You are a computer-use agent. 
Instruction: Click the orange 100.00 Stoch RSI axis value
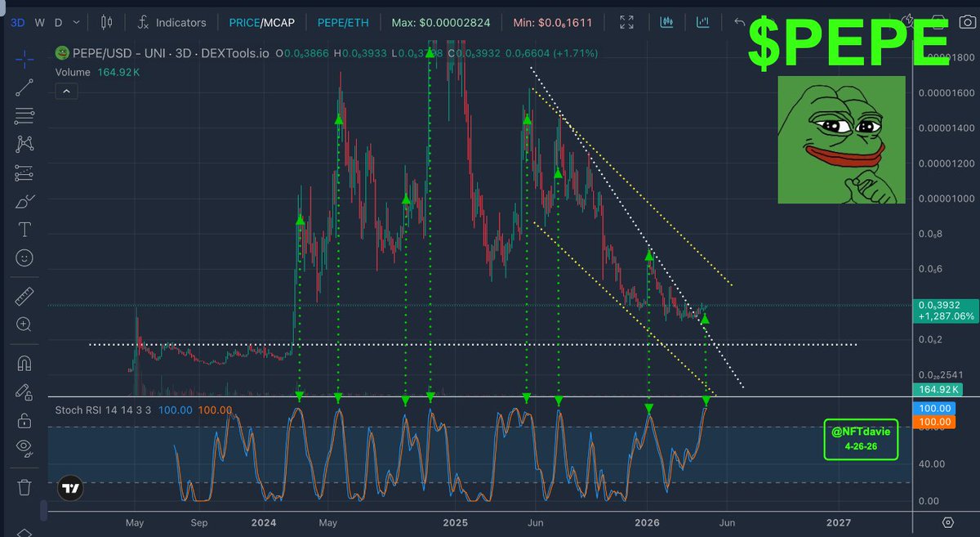(x=933, y=421)
